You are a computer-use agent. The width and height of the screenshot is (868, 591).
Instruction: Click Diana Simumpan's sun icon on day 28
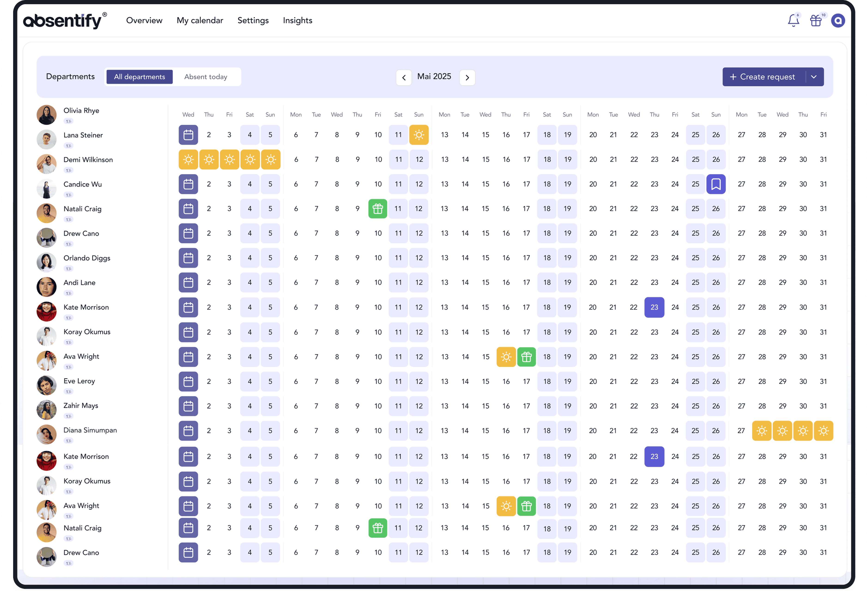(762, 431)
